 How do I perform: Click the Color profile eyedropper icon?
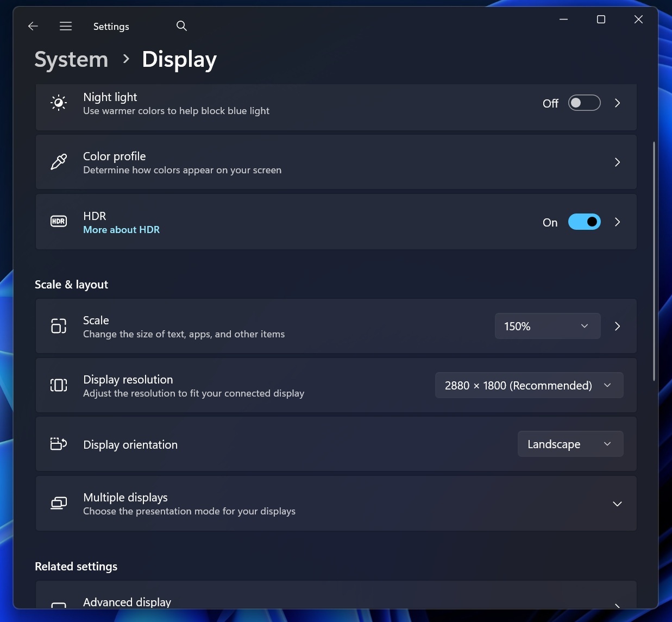pos(58,161)
